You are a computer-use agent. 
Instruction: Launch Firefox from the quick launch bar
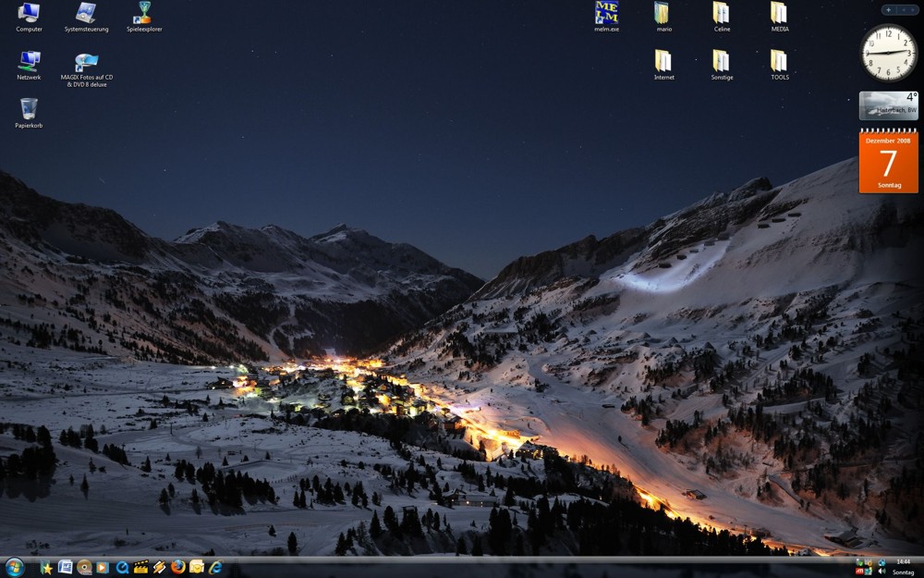178,567
